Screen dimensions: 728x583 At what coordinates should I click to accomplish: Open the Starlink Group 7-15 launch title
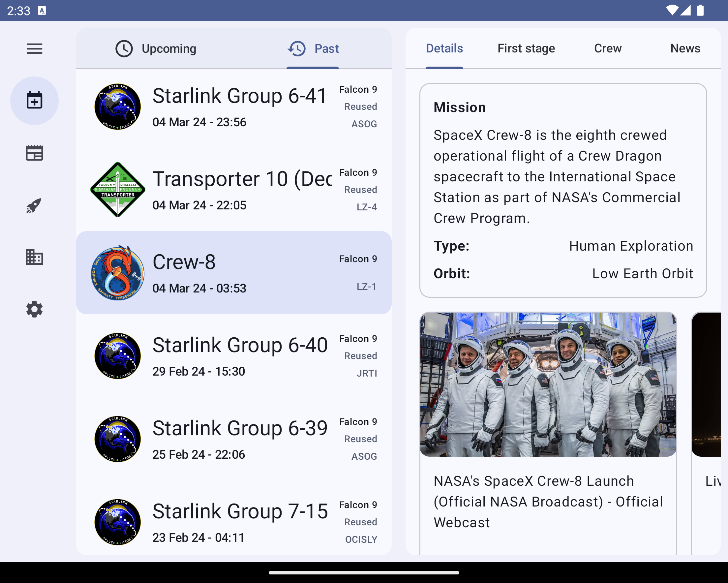click(x=240, y=511)
